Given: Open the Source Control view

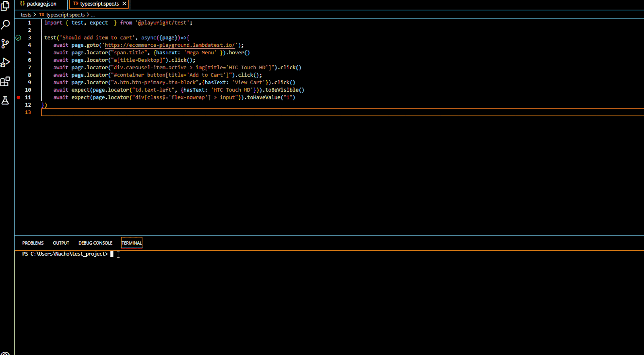Looking at the screenshot, I should [x=5, y=43].
